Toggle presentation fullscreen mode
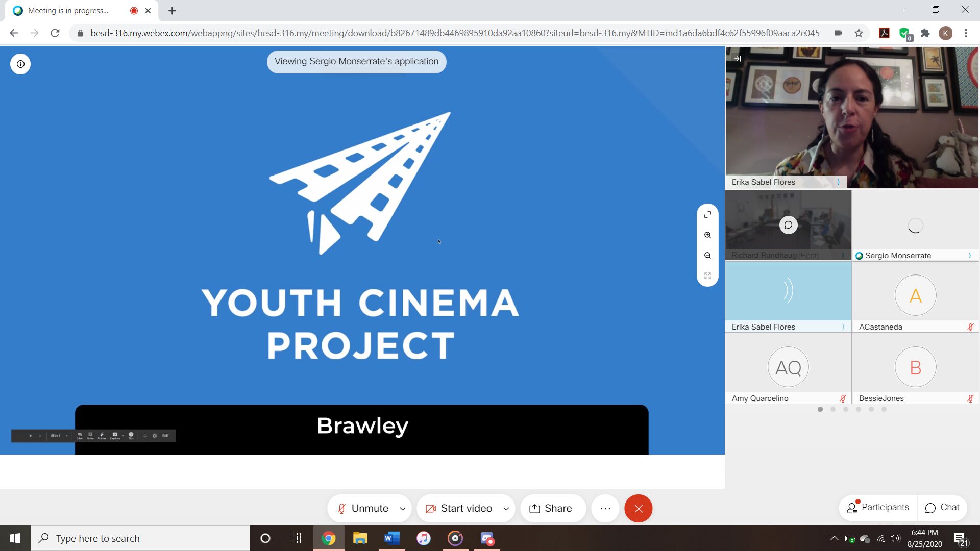Image resolution: width=980 pixels, height=551 pixels. [145, 436]
